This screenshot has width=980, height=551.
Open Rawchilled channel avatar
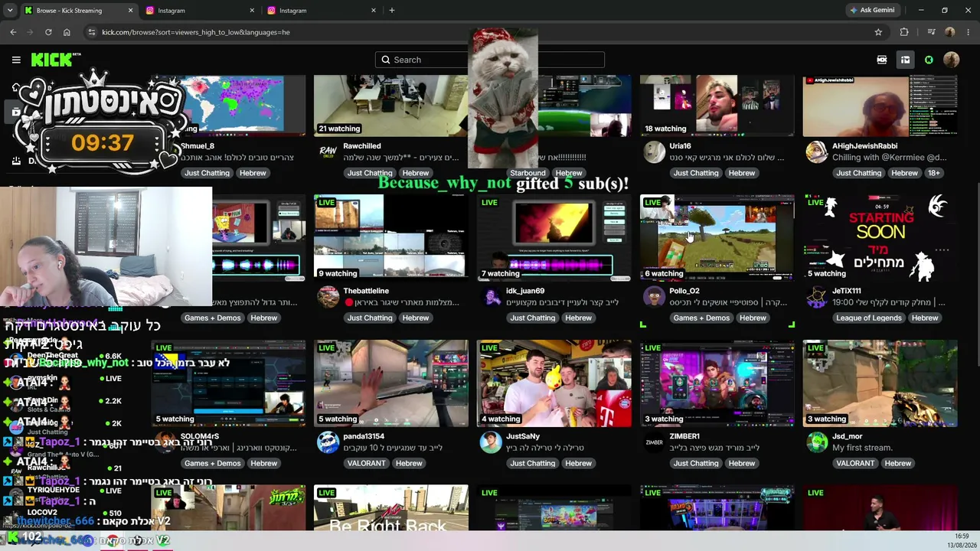click(x=328, y=152)
